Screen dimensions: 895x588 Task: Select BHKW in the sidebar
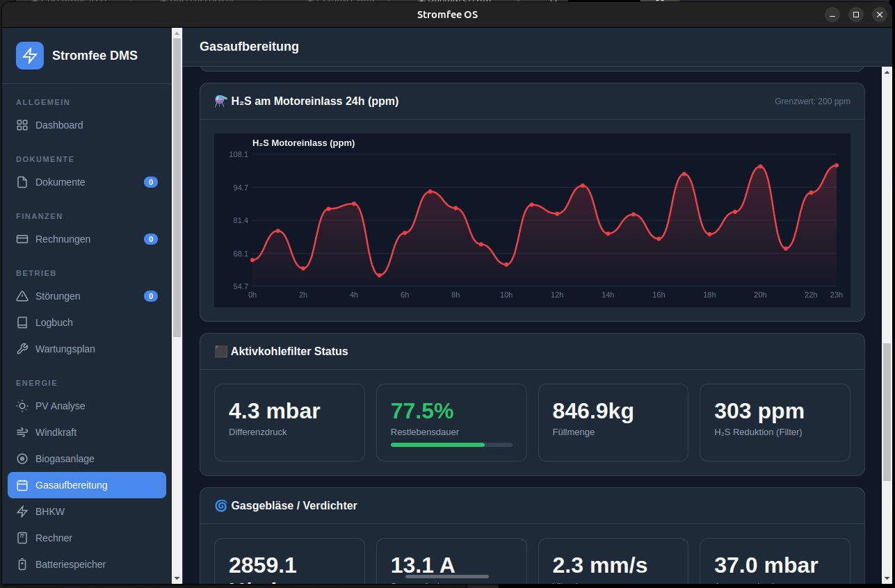tap(49, 512)
